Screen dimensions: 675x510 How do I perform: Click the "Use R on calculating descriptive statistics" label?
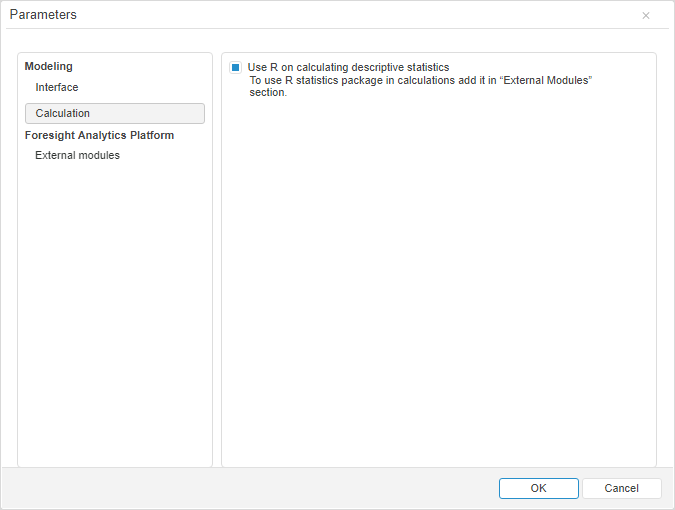pyautogui.click(x=348, y=68)
